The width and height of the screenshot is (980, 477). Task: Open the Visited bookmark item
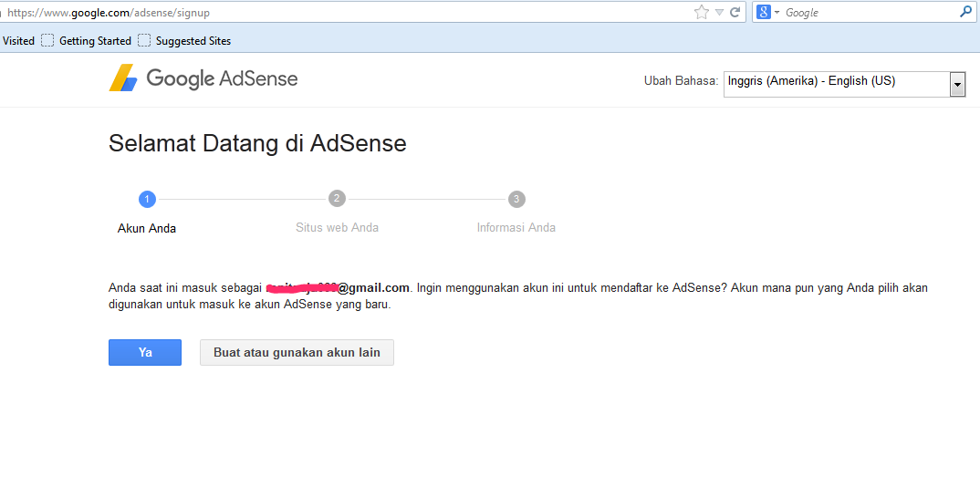coord(17,40)
